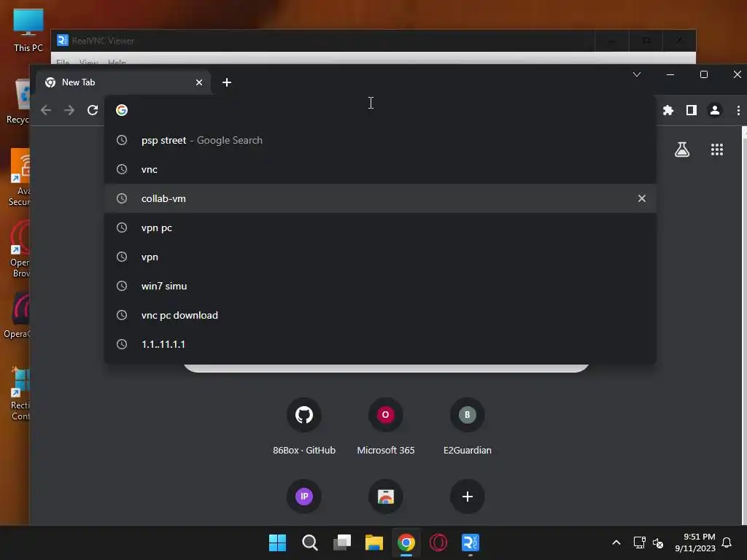Go forward to next page
Viewport: 747px width, 560px height.
coord(69,110)
